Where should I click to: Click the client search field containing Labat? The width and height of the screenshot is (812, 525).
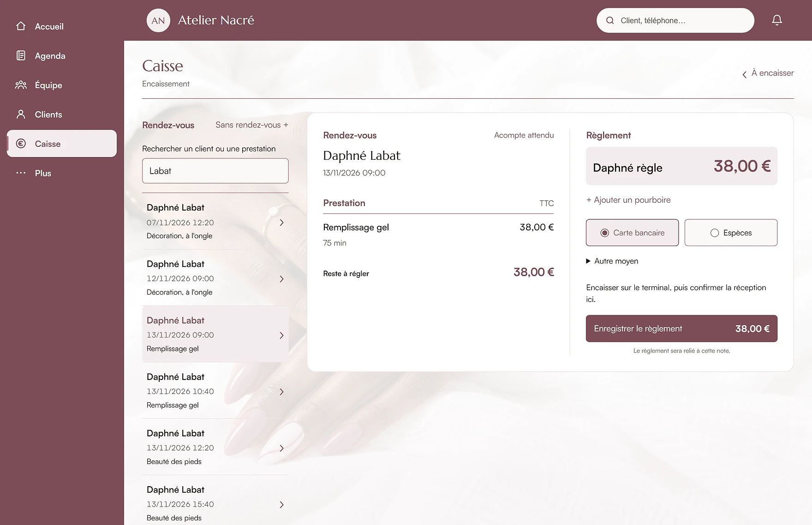[215, 171]
